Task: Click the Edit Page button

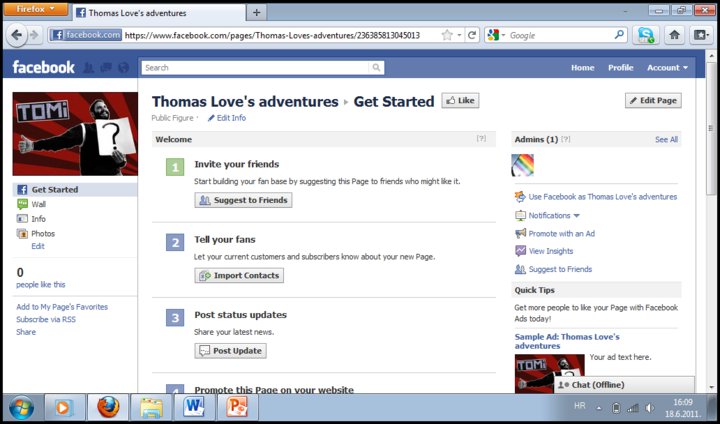Action: (x=653, y=101)
